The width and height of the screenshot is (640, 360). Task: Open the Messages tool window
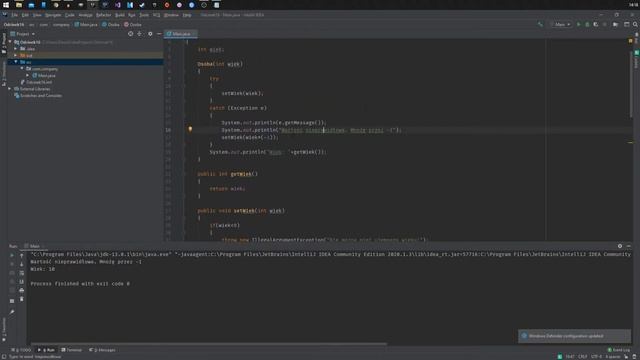coord(102,350)
